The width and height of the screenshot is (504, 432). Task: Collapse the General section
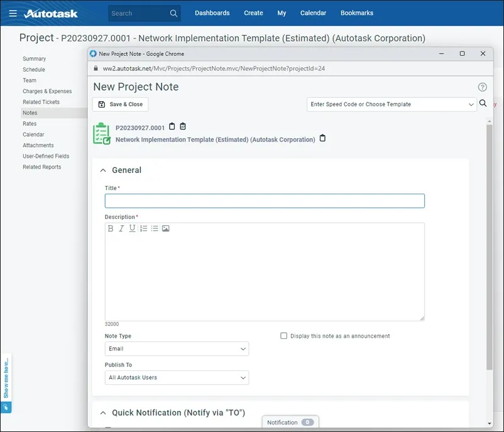pos(103,170)
